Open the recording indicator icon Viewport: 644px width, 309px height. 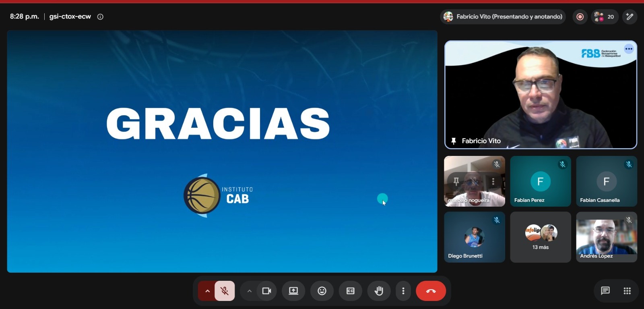(x=580, y=17)
